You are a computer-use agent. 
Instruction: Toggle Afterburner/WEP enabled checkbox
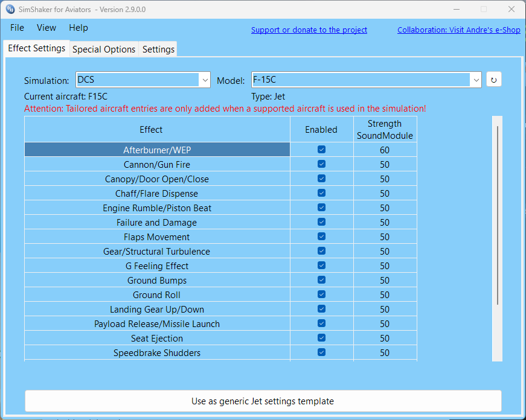point(321,150)
